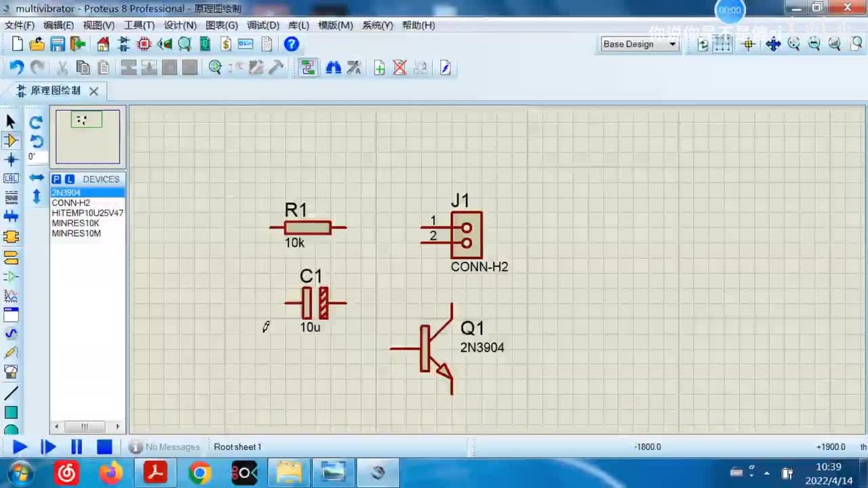Copy selection with the copy icon
Image resolution: width=868 pixels, height=488 pixels.
tap(83, 68)
